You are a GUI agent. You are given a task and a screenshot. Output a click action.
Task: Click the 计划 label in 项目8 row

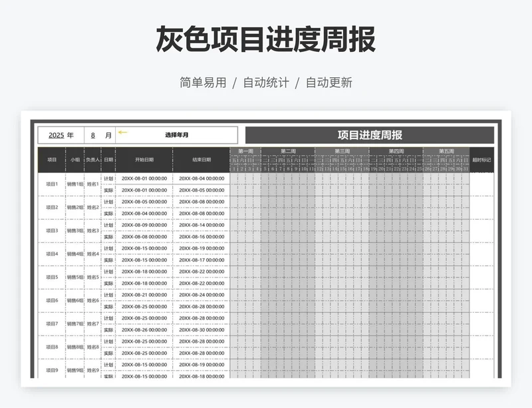click(108, 341)
